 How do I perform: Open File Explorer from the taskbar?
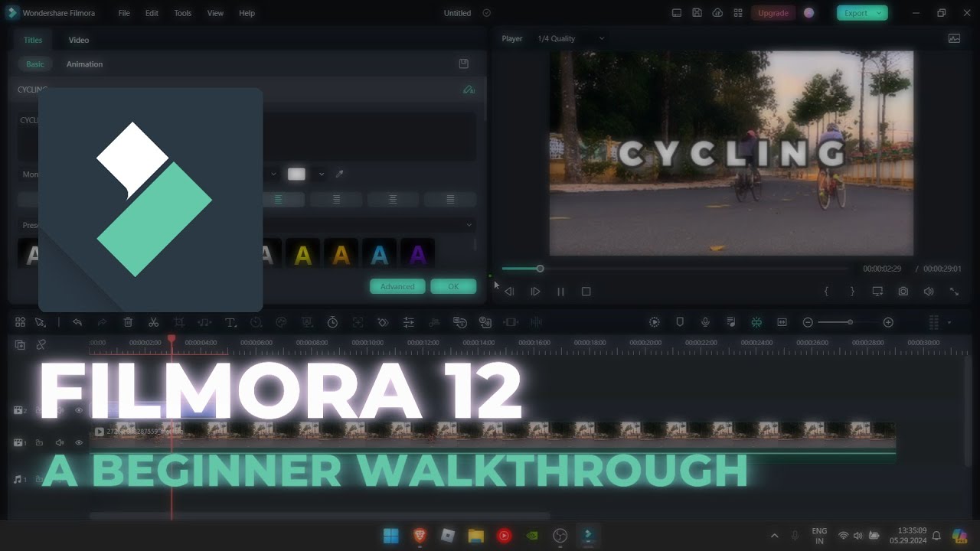[476, 536]
